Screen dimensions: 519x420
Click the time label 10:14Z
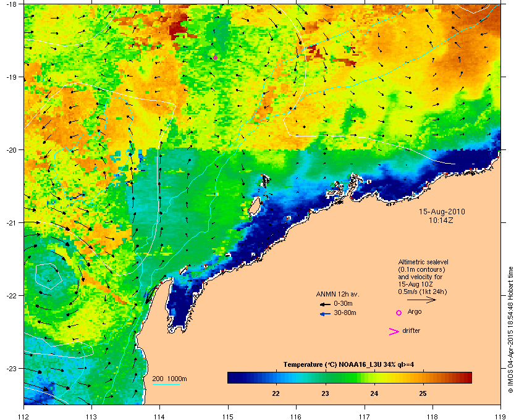(x=441, y=220)
